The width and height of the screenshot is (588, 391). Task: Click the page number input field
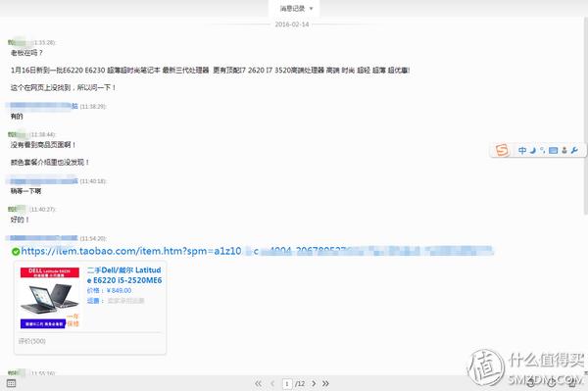(x=287, y=383)
